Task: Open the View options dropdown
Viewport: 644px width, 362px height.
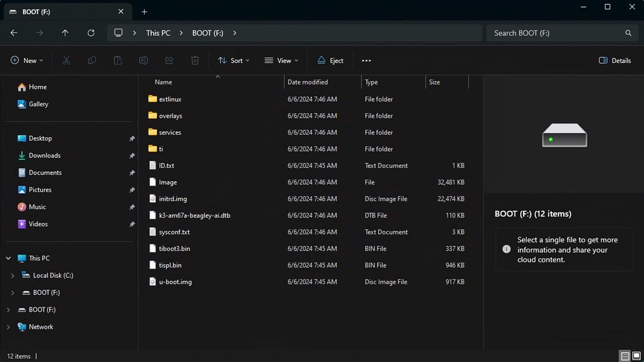Action: point(281,60)
